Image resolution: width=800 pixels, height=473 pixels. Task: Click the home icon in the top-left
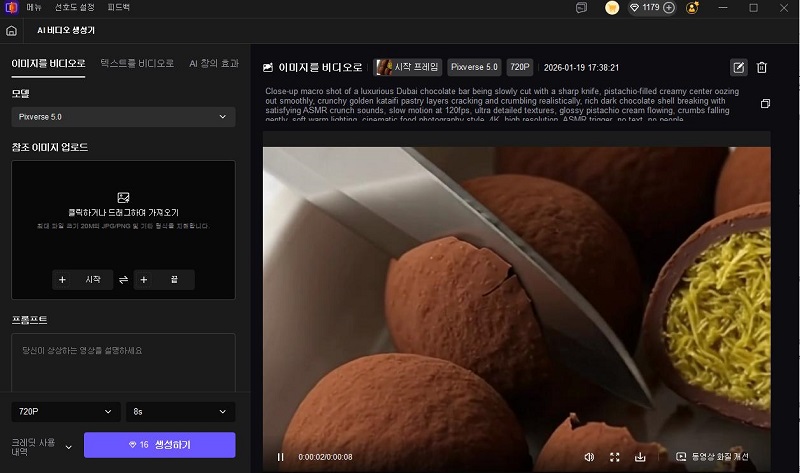(x=11, y=31)
